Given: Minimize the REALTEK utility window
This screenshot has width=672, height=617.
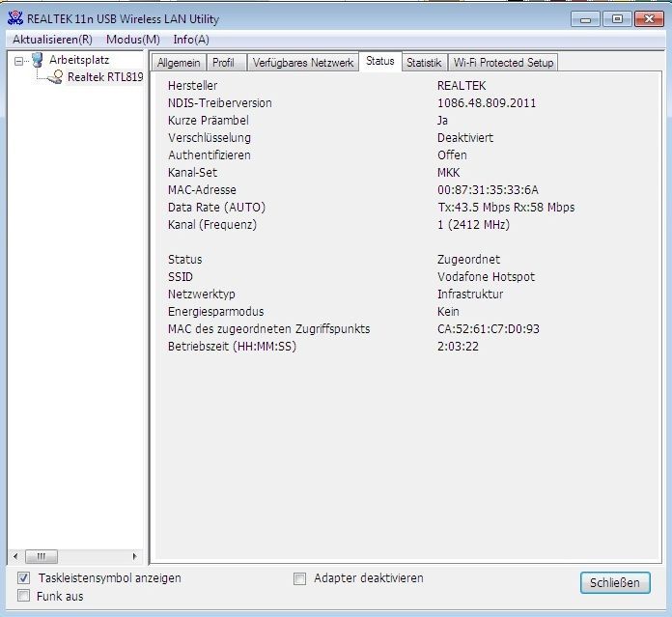Looking at the screenshot, I should pos(585,19).
